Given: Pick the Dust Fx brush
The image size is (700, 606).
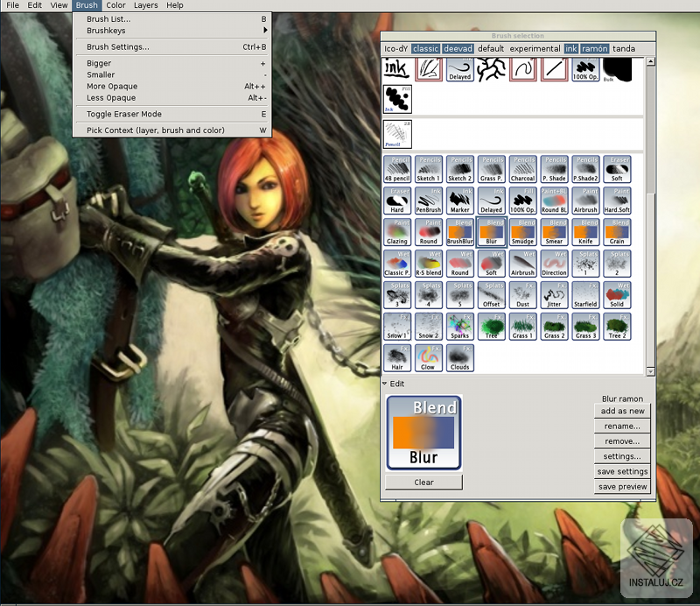Looking at the screenshot, I should [522, 295].
